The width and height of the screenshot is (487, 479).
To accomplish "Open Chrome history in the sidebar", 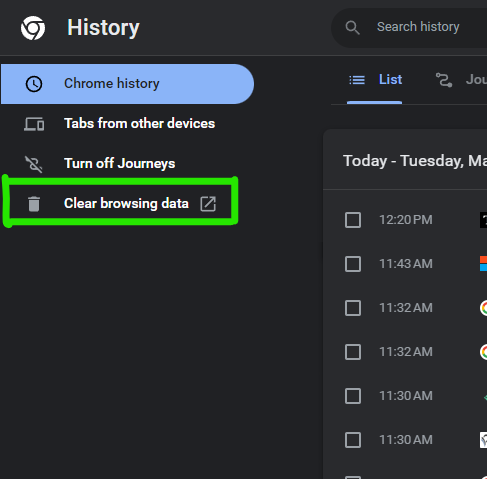I will pyautogui.click(x=127, y=84).
